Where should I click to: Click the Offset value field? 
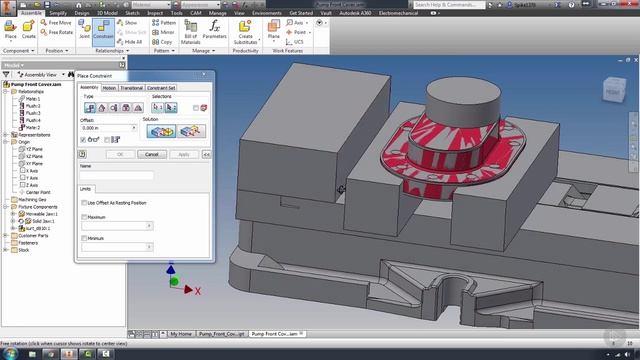point(106,128)
